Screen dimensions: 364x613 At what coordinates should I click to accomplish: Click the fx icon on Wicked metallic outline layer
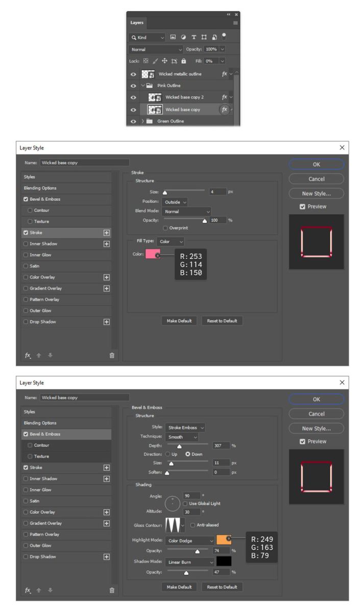(224, 74)
